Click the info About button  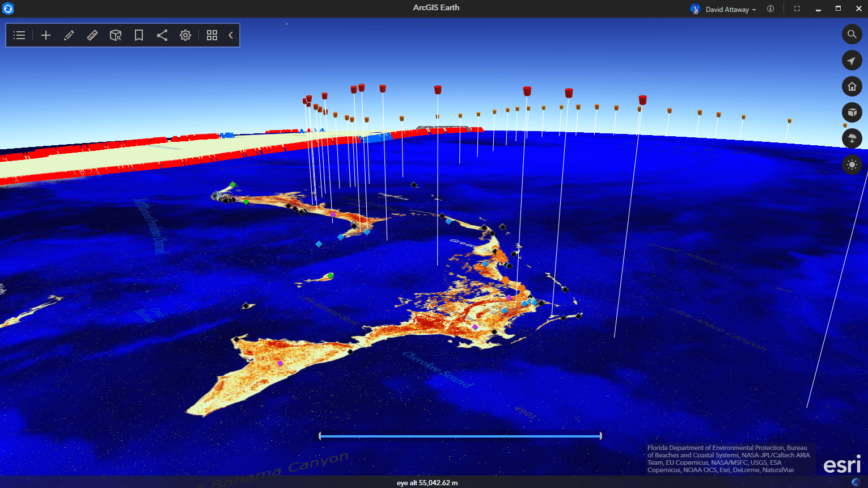770,9
